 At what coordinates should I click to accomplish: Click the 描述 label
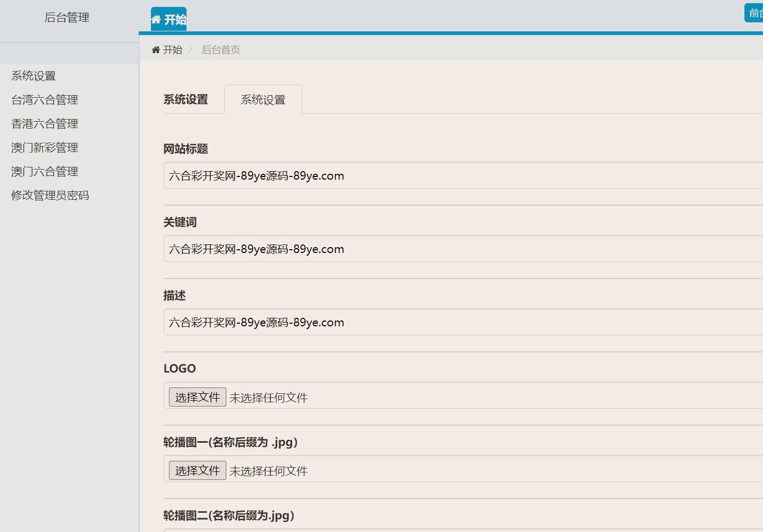[174, 295]
